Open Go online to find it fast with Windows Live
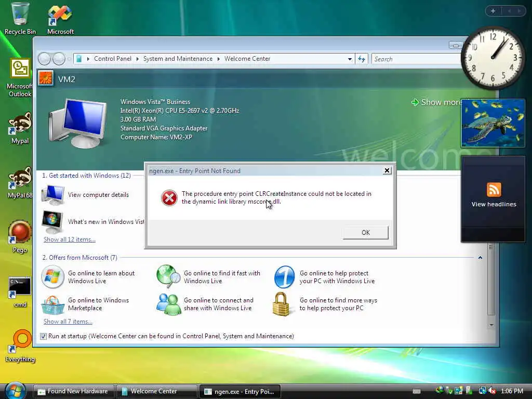 click(x=208, y=277)
